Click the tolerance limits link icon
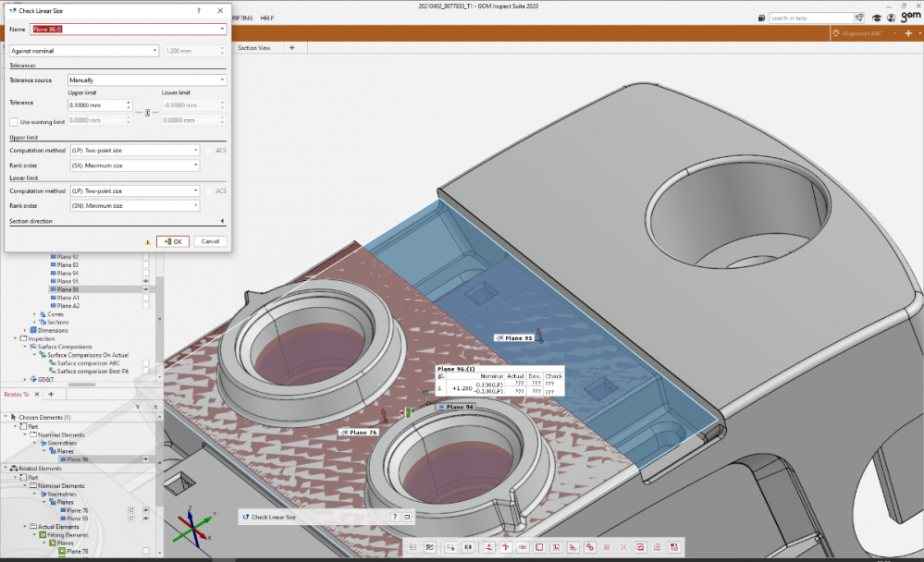The image size is (924, 562). tap(146, 112)
